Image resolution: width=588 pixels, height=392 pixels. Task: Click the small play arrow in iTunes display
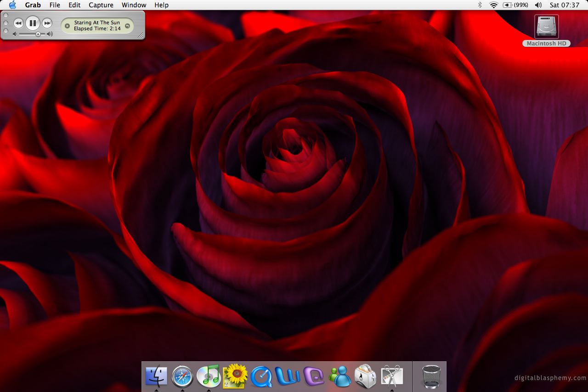point(67,26)
